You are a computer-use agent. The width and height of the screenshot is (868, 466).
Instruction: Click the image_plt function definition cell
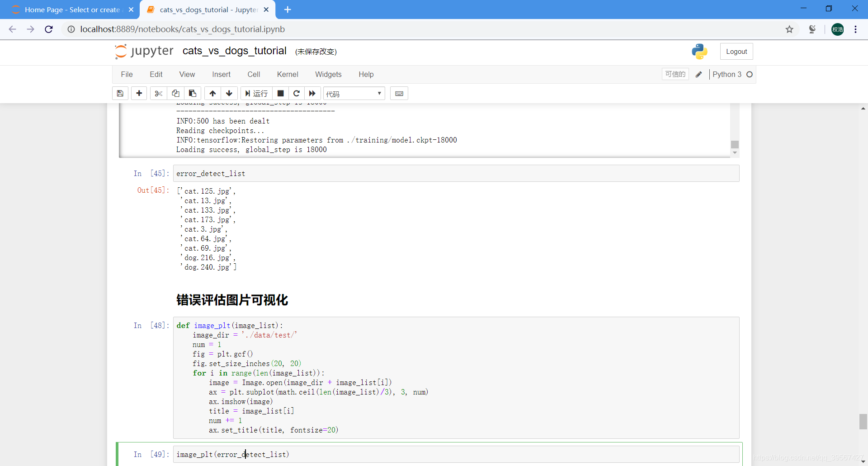(x=456, y=378)
